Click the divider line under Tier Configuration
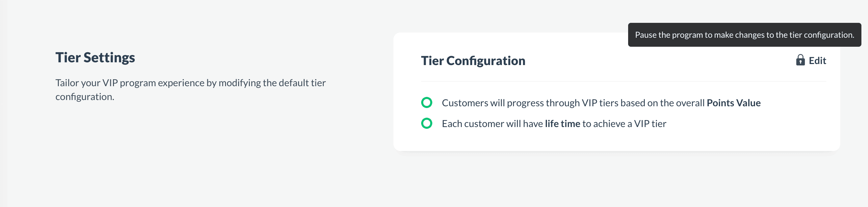The width and height of the screenshot is (868, 207). [623, 81]
